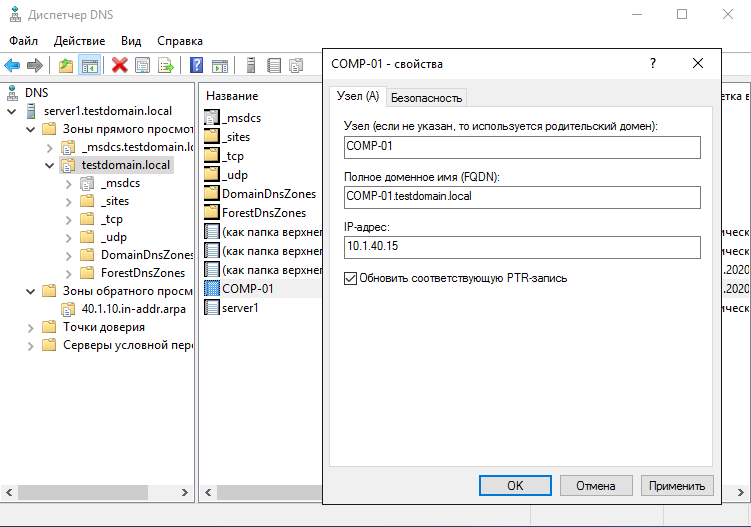751x527 pixels.
Task: Click the Отмена button
Action: (595, 485)
